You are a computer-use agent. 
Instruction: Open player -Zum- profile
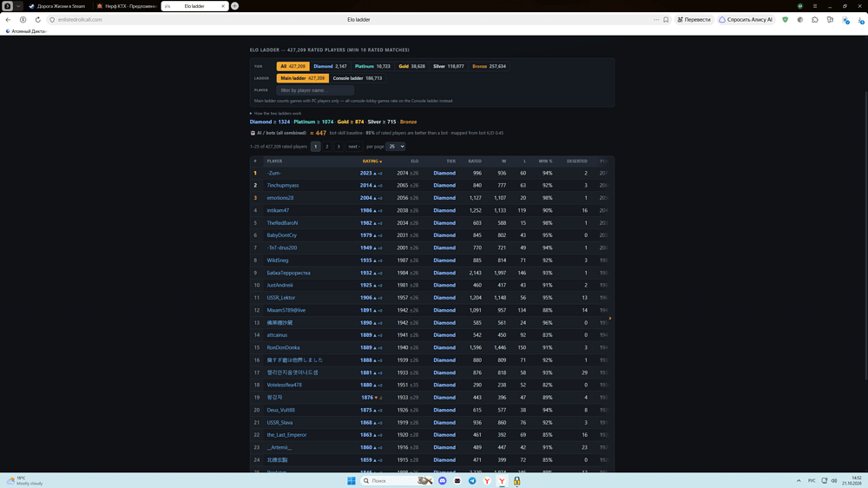(x=274, y=173)
